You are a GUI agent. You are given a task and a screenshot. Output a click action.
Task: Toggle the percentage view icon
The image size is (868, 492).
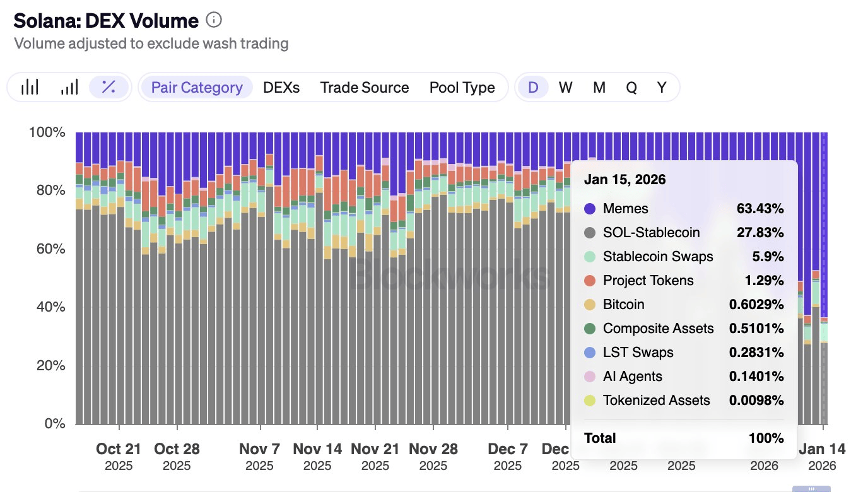[x=108, y=87]
